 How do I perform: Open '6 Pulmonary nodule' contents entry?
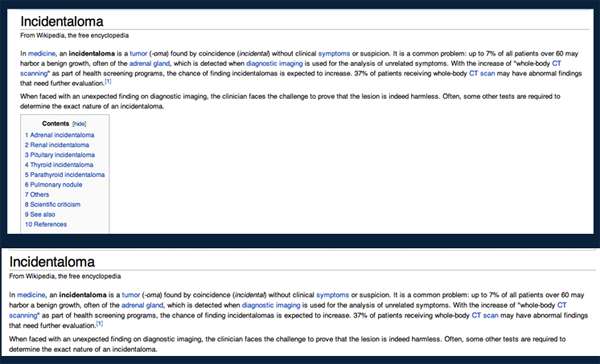pos(54,185)
